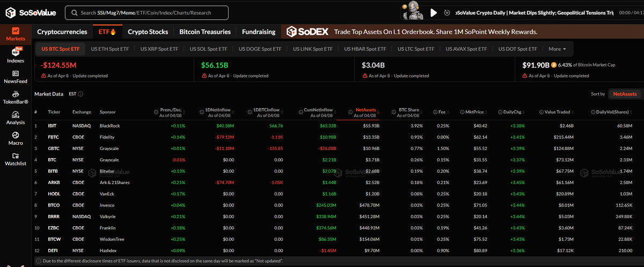This screenshot has width=644, height=267.
Task: Click warning icon under -$124.55M value
Action: click(43, 76)
